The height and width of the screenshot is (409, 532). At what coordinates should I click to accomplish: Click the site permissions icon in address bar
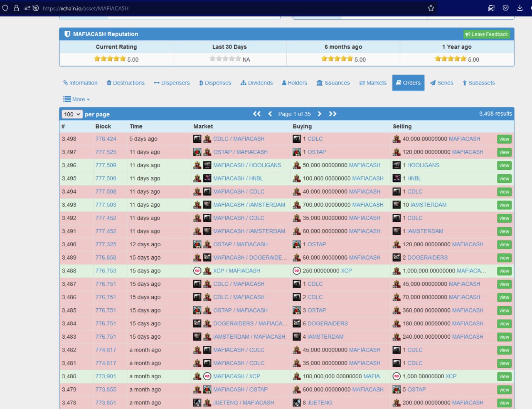(x=27, y=8)
